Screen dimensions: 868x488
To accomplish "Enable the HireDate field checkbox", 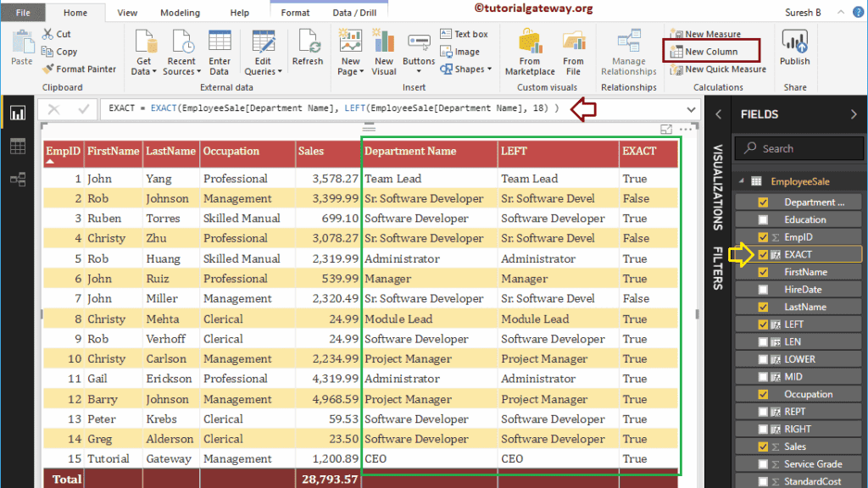I will click(763, 289).
